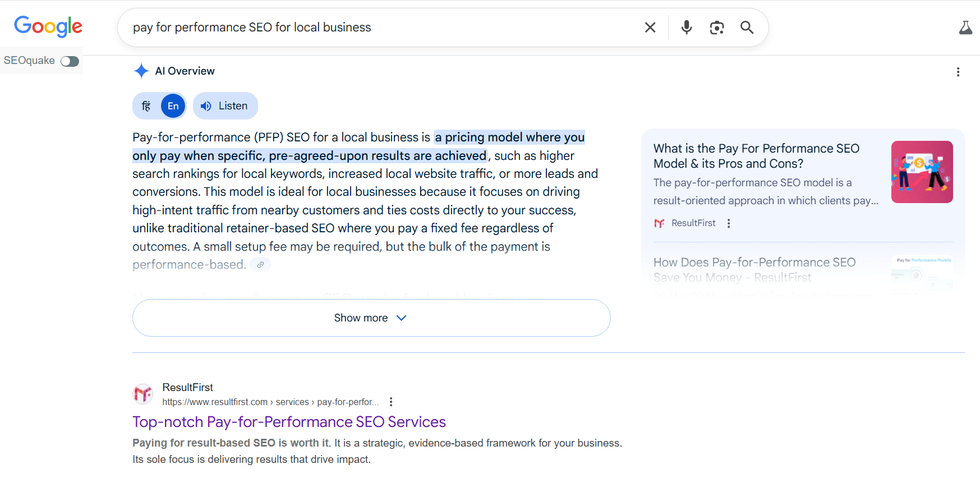Click the highlighted text 'a pricing model where you'
This screenshot has width=980, height=487.
pyautogui.click(x=510, y=137)
